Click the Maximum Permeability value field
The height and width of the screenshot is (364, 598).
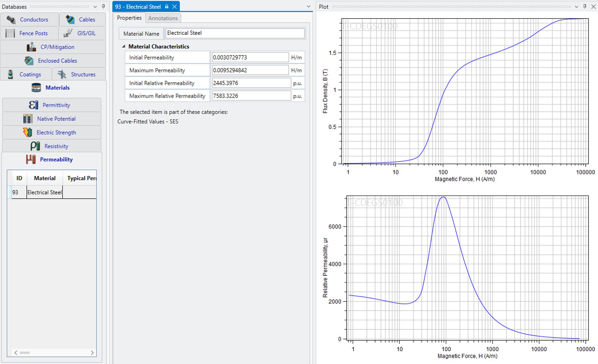tap(250, 70)
